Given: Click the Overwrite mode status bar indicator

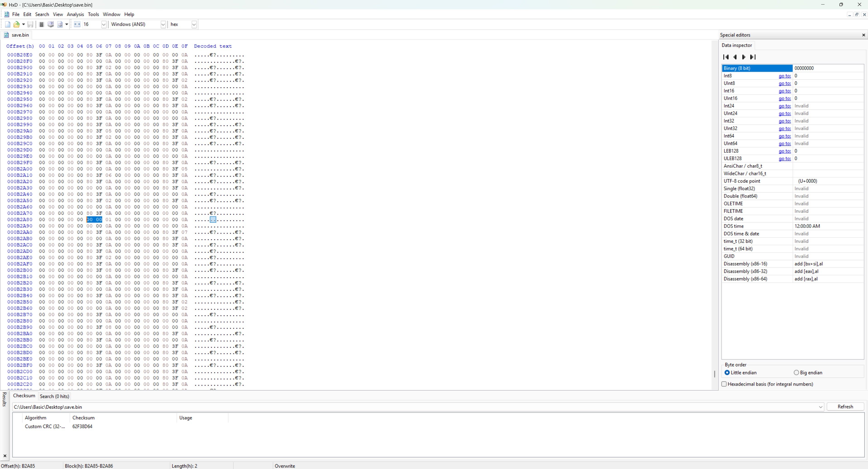Looking at the screenshot, I should coord(285,466).
